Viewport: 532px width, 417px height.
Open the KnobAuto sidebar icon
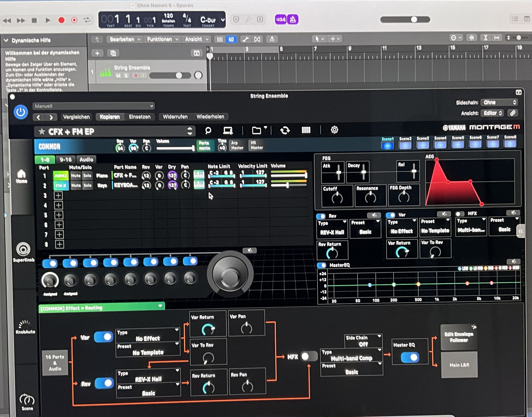25,327
